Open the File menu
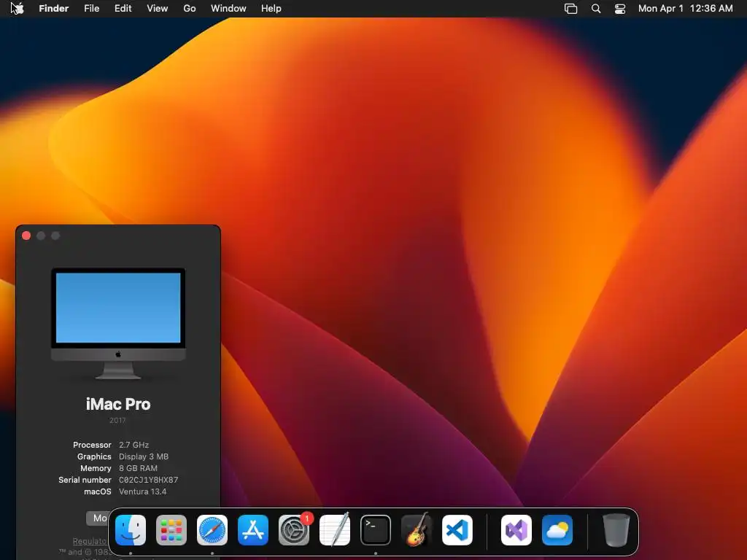 (x=91, y=9)
